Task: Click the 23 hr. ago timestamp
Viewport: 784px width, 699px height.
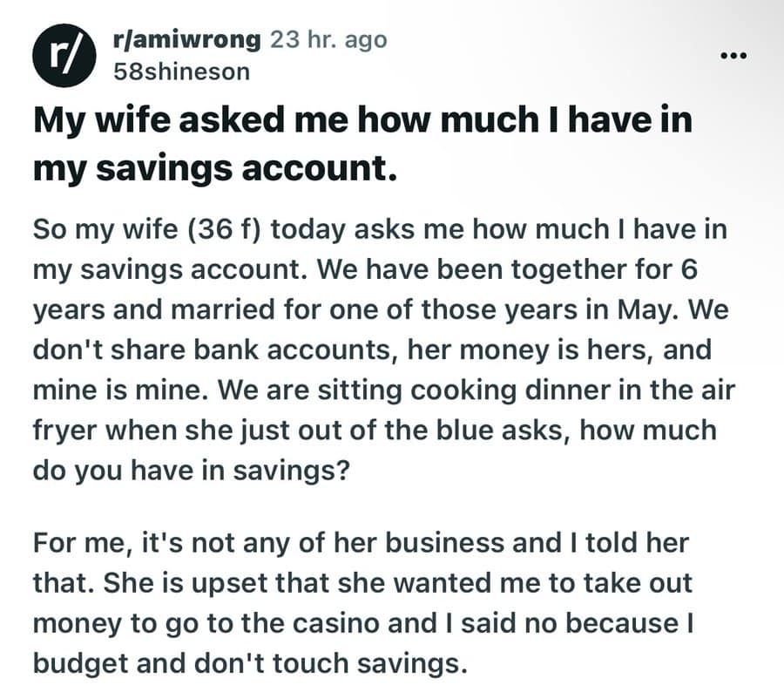Action: 328,39
